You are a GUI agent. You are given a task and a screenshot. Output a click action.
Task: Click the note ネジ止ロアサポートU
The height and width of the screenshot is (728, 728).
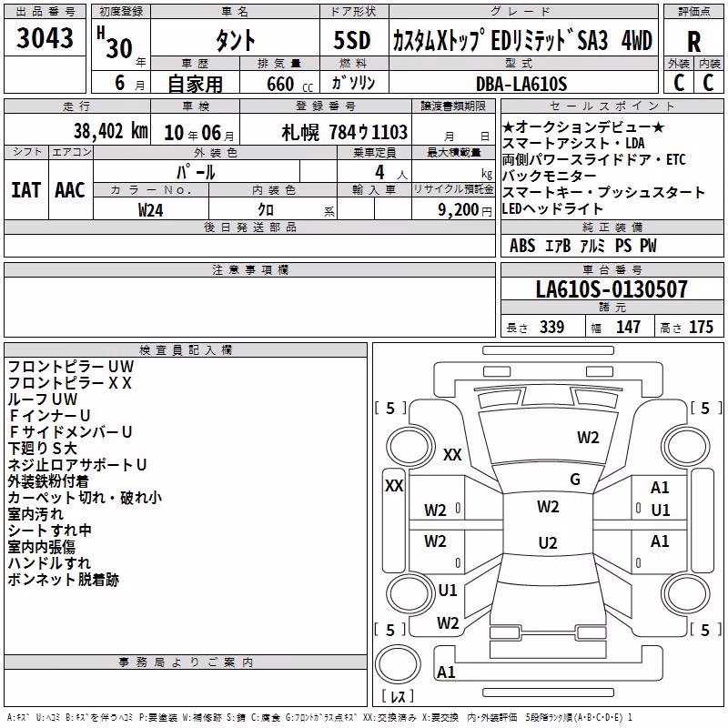coord(77,465)
